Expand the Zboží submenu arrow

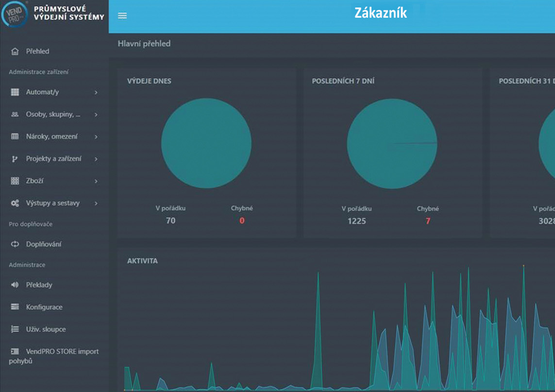click(96, 181)
